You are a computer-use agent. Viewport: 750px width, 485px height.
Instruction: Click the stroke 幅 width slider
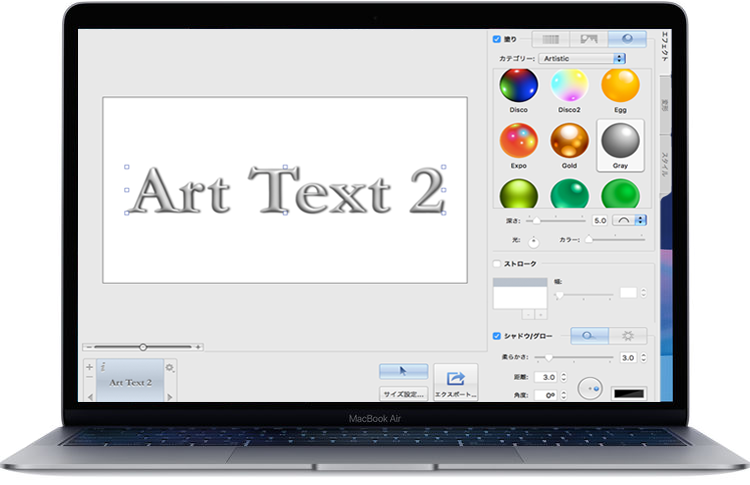click(x=584, y=295)
